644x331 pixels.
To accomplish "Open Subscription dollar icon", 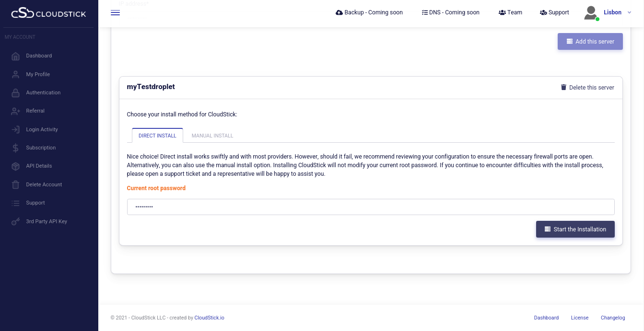I will click(16, 148).
